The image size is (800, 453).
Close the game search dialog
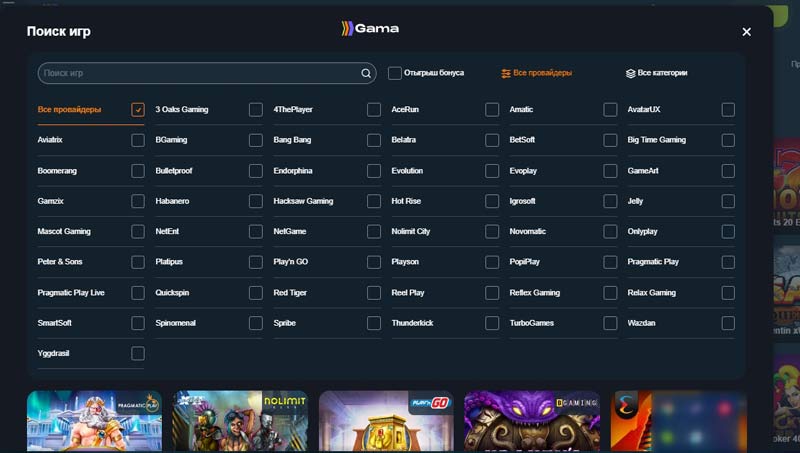tap(746, 32)
